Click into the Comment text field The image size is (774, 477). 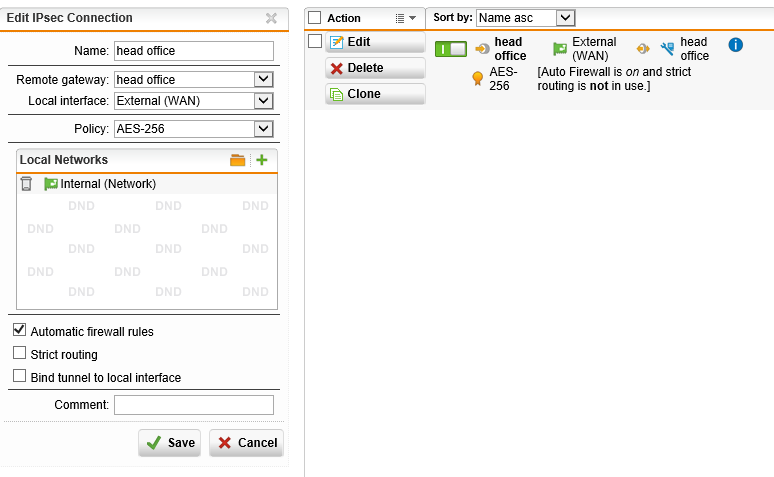(x=193, y=405)
